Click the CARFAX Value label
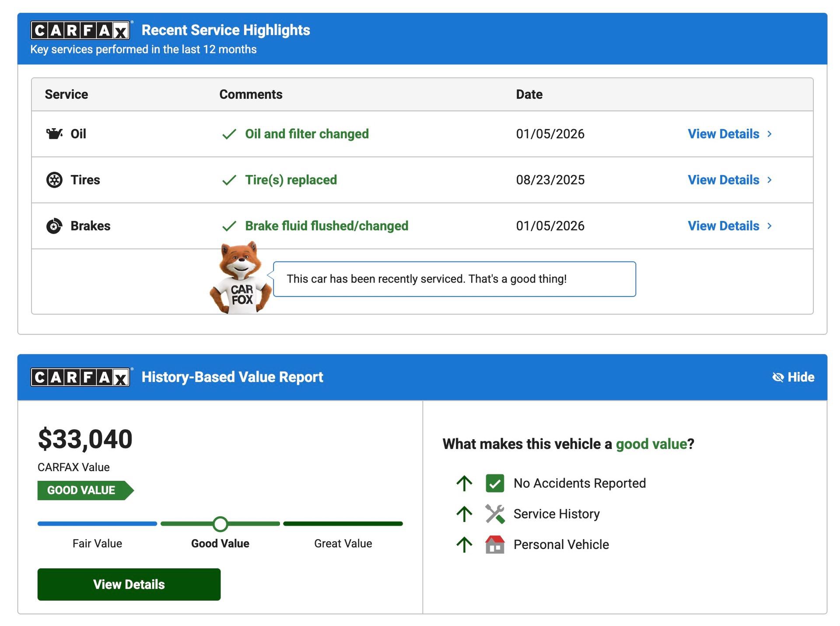Image resolution: width=840 pixels, height=626 pixels. [x=73, y=467]
